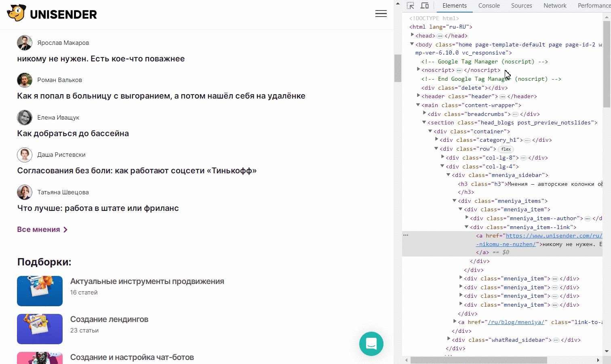Open article 'Что лучше: работа в штате или фриланс'
The image size is (611, 364).
point(98,208)
